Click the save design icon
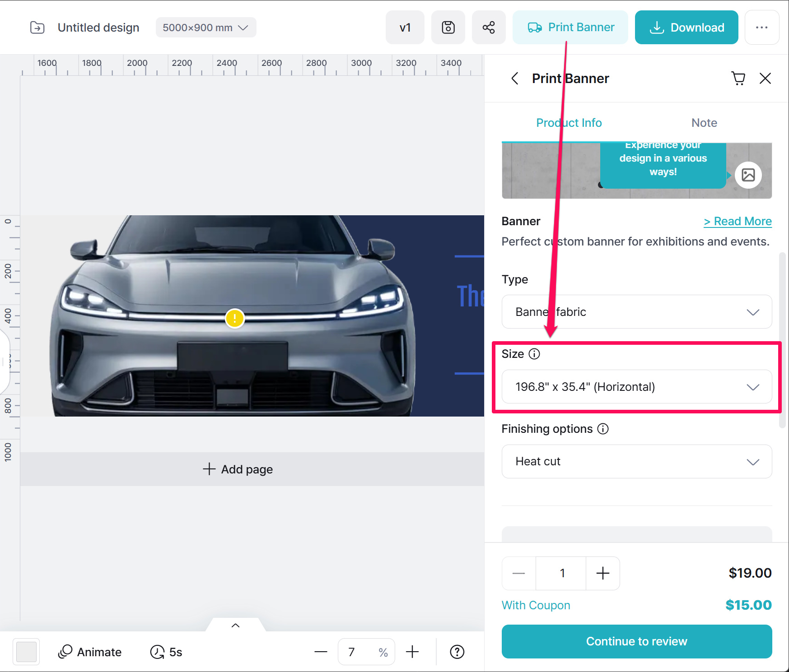The height and width of the screenshot is (672, 789). (448, 28)
